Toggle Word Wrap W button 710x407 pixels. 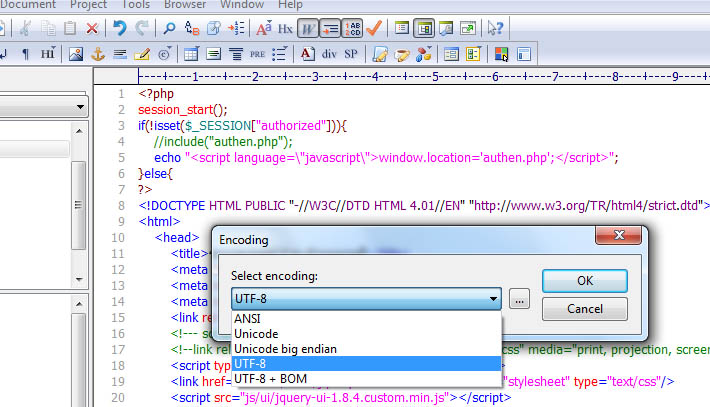click(x=308, y=29)
